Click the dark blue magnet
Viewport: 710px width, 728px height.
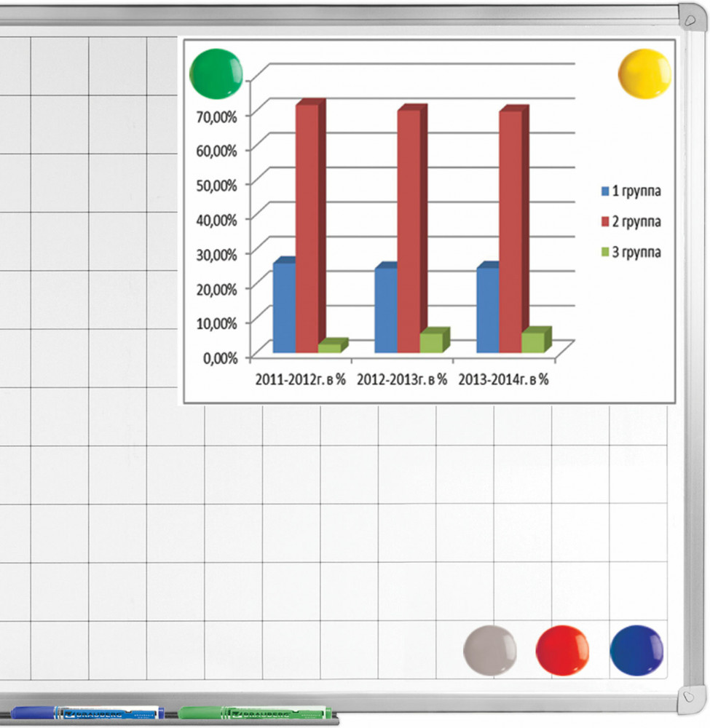[636, 650]
